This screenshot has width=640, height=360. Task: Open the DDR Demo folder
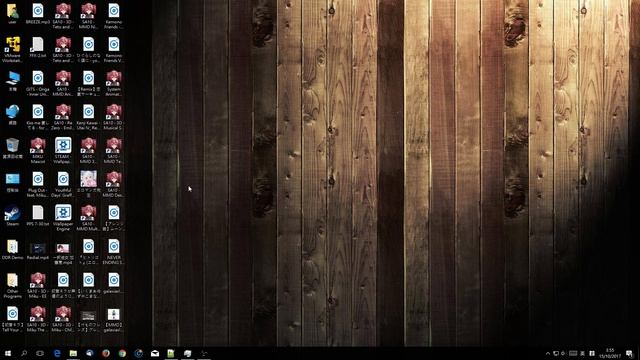pos(12,249)
